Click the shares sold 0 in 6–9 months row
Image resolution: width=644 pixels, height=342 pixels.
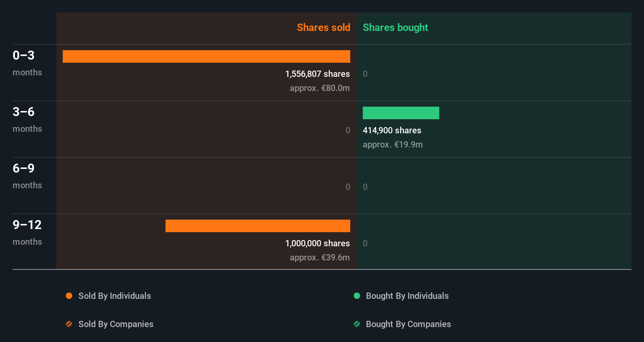click(348, 187)
